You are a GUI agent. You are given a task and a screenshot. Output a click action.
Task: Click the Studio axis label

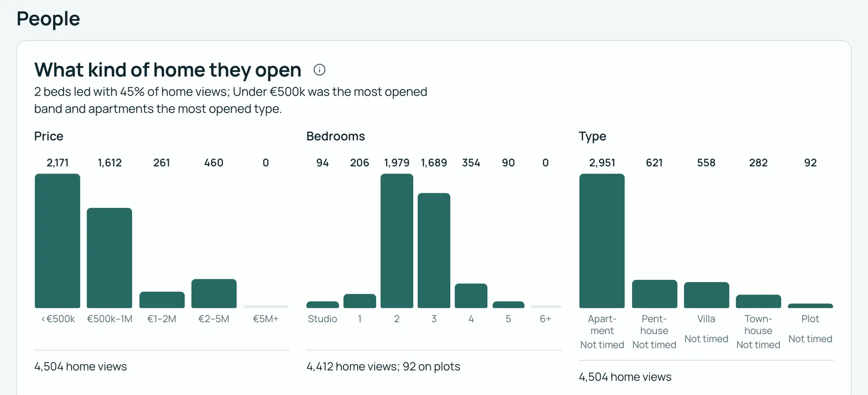(323, 319)
